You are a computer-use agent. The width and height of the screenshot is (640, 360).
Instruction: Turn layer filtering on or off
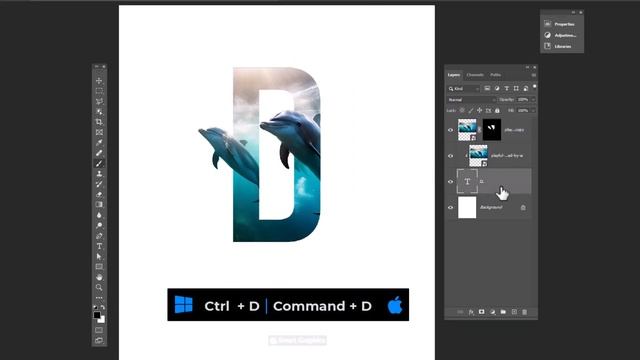click(x=534, y=87)
